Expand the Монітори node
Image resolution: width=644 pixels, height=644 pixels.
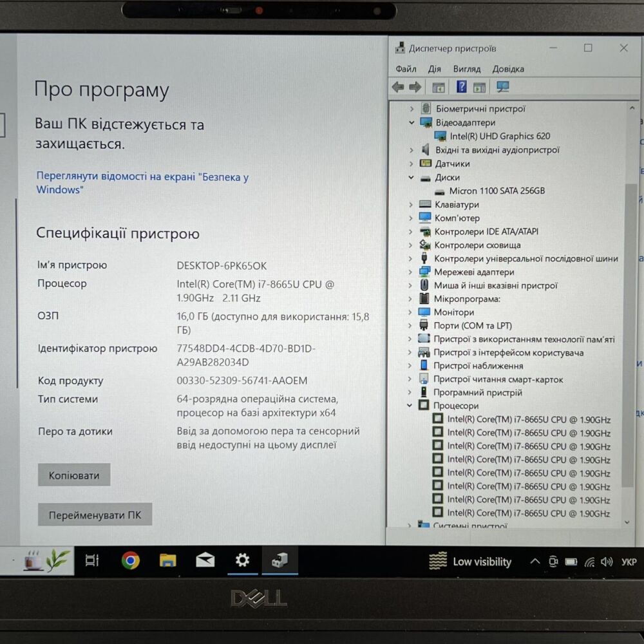tap(410, 312)
